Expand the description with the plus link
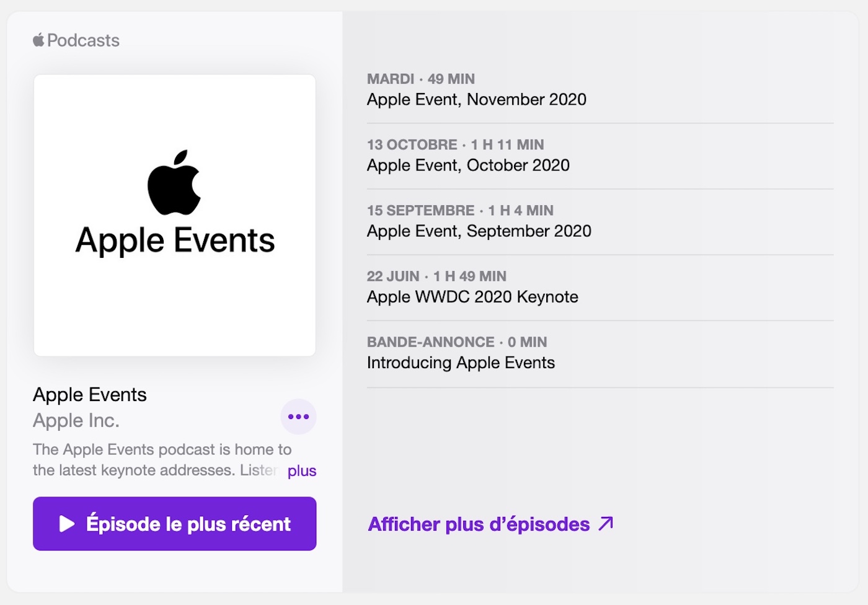This screenshot has height=605, width=868. [x=301, y=470]
